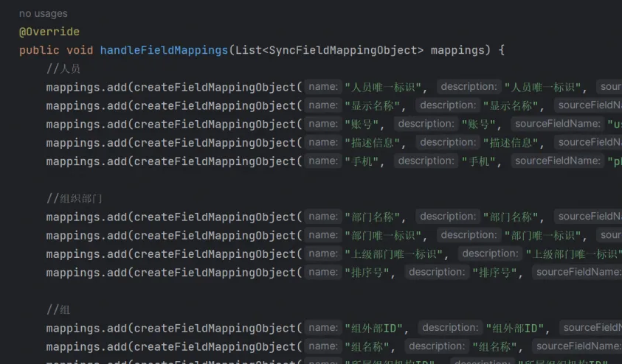The height and width of the screenshot is (364, 622).
Task: Click the handleFieldMappings method name
Action: pyautogui.click(x=164, y=50)
